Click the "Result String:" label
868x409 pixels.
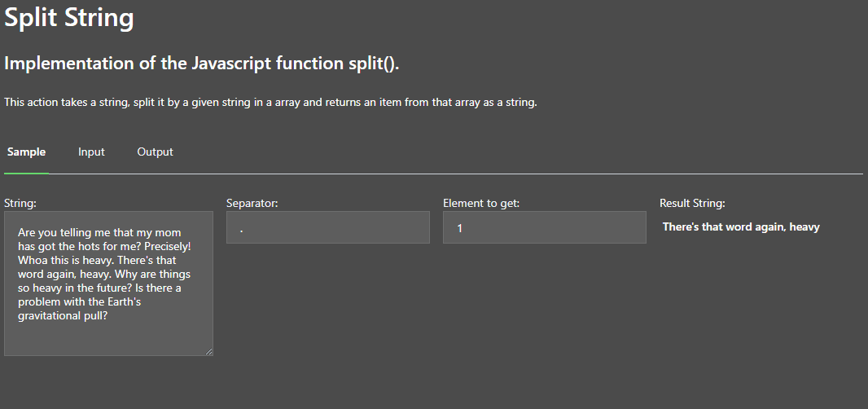point(692,203)
